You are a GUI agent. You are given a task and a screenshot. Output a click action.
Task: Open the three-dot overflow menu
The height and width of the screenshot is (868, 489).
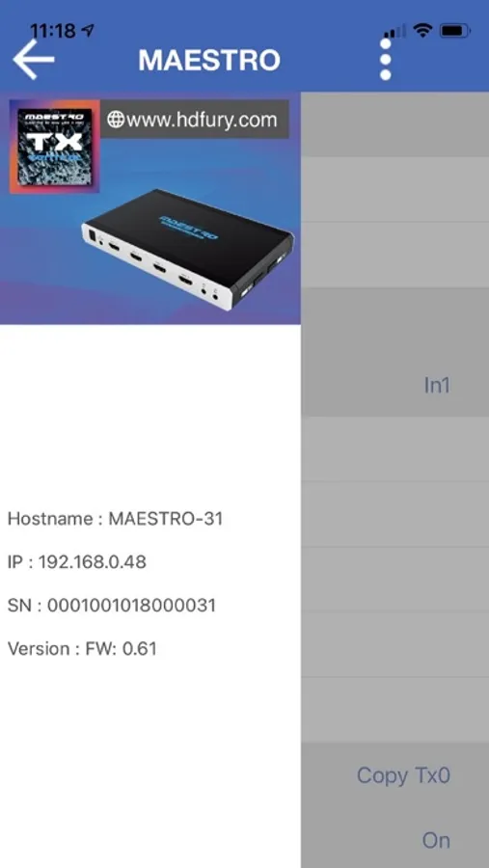pos(386,59)
